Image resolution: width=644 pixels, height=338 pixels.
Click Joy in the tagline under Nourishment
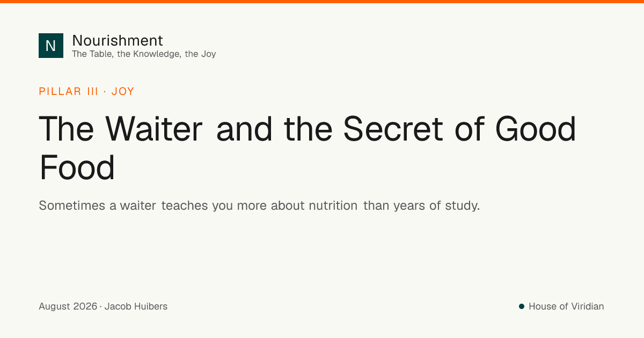(x=208, y=54)
